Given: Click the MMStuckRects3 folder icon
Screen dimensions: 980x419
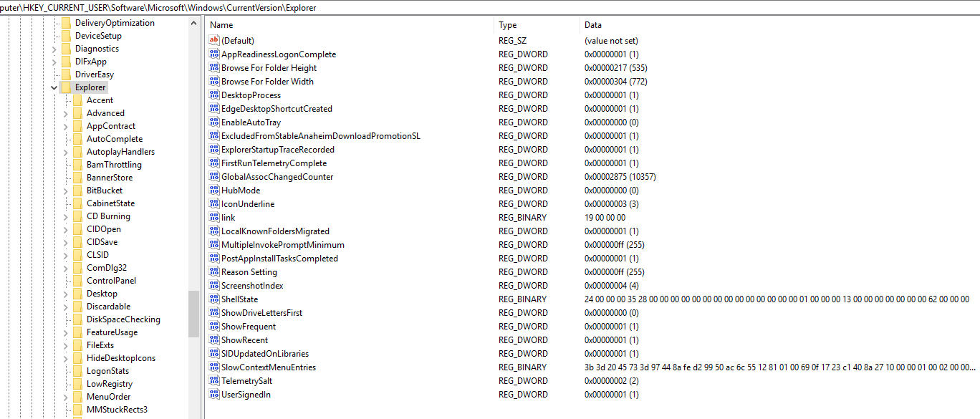Looking at the screenshot, I should 77,410.
